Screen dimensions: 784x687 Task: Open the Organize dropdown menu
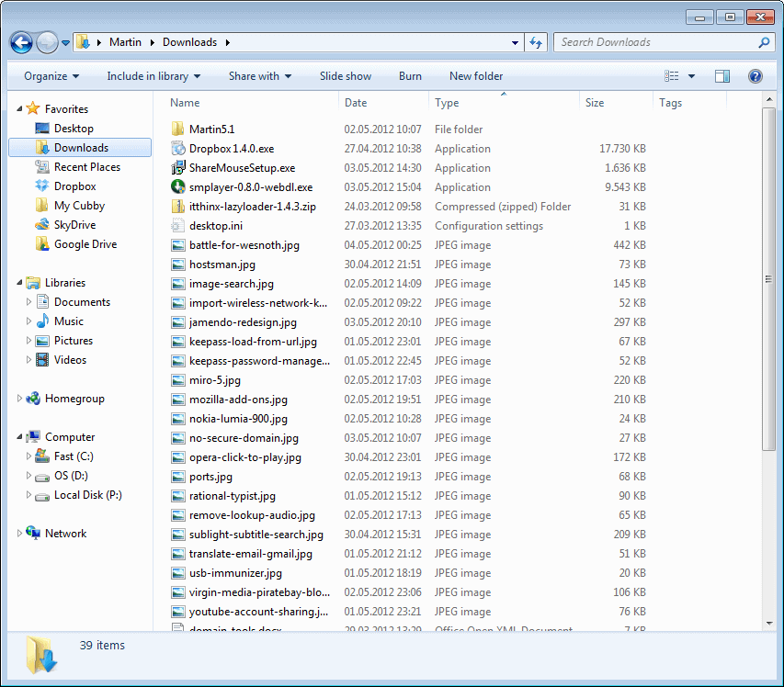51,75
